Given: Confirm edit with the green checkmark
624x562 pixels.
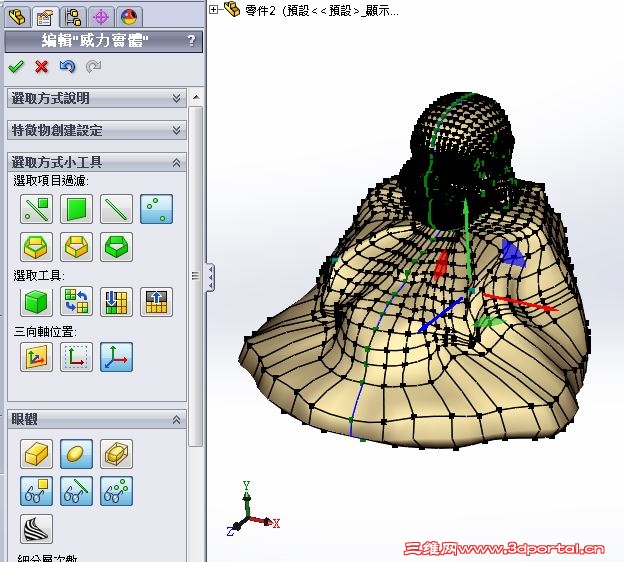Looking at the screenshot, I should pos(16,66).
